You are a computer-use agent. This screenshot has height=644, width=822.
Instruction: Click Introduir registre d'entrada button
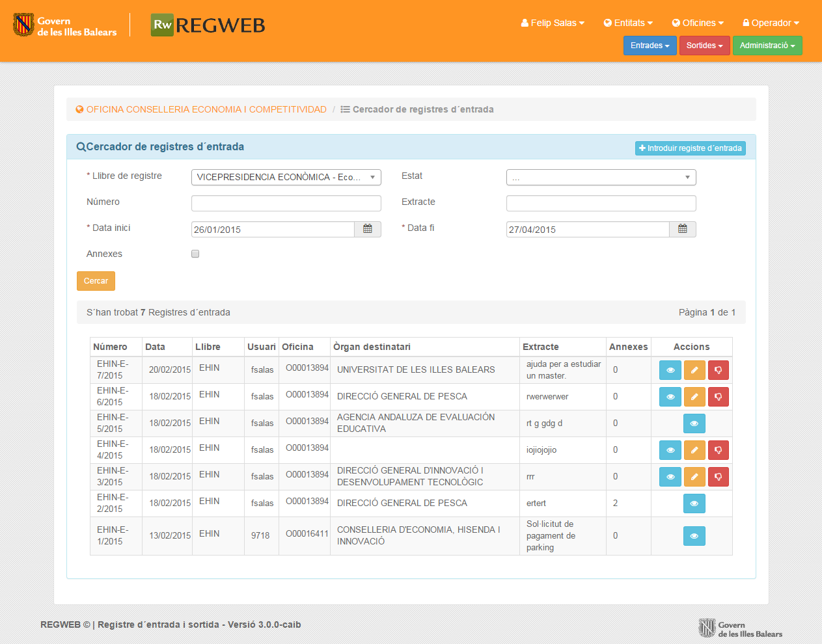point(690,148)
